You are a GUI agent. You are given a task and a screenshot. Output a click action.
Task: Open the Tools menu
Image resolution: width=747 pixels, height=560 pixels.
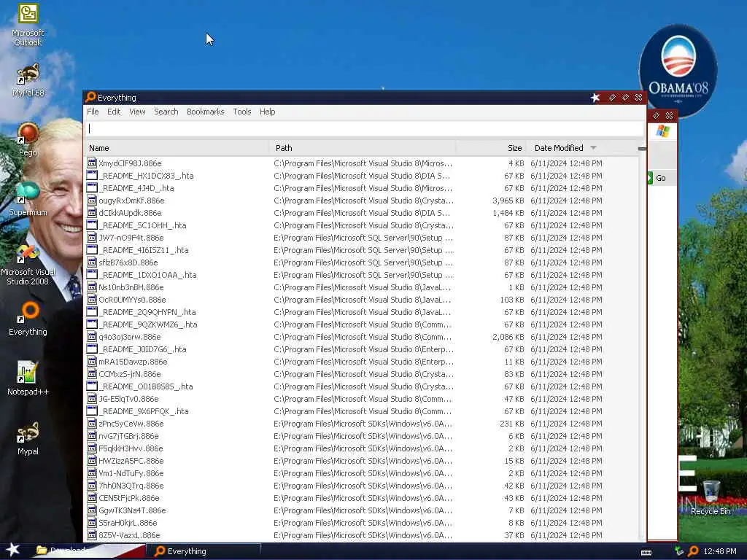(x=241, y=112)
